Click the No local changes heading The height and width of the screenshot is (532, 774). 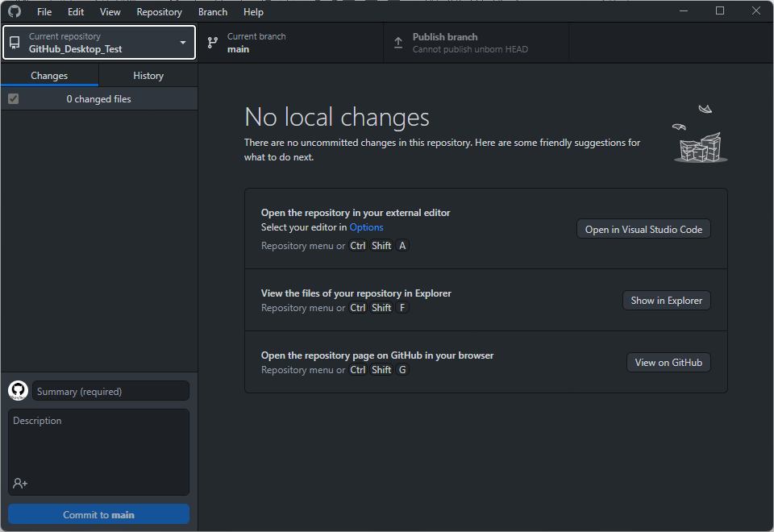pos(337,117)
